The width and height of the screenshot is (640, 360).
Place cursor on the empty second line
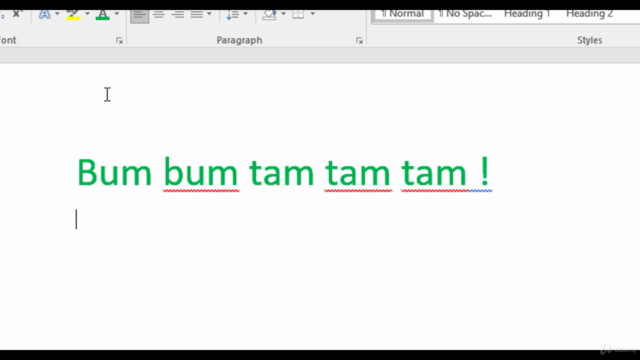[76, 220]
